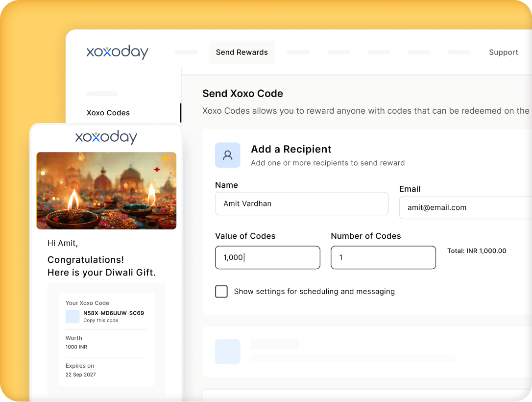Click the Copy this code link
Image resolution: width=532 pixels, height=402 pixels.
coord(101,320)
